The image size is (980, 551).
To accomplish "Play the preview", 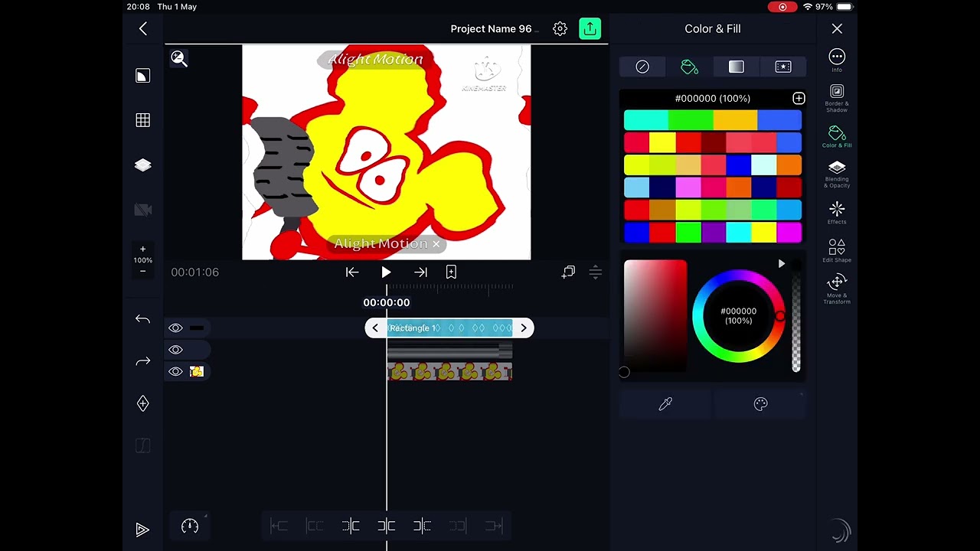I will point(386,272).
